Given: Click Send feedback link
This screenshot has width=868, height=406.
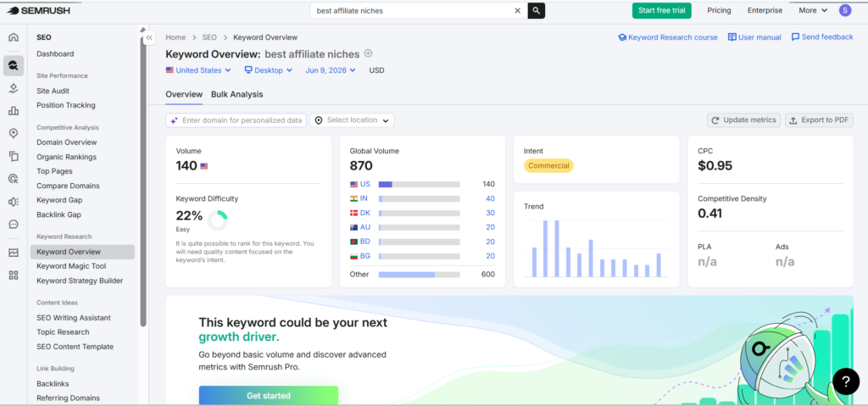Looking at the screenshot, I should tap(822, 37).
